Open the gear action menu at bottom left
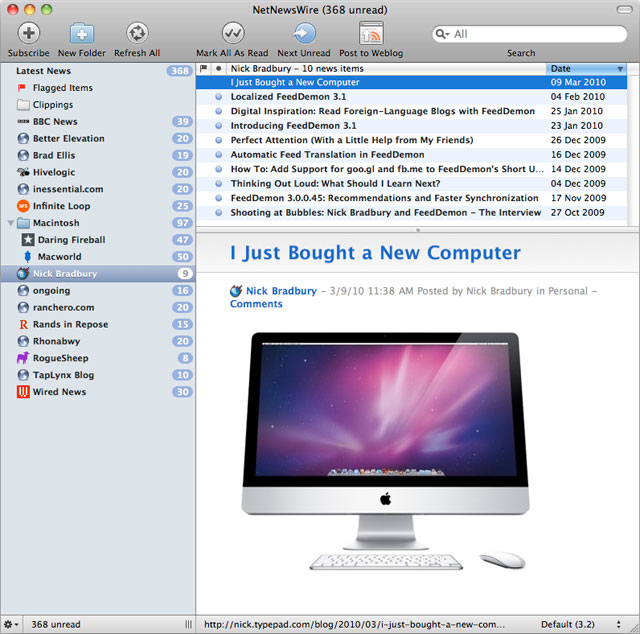This screenshot has height=634, width=640. pos(11,624)
